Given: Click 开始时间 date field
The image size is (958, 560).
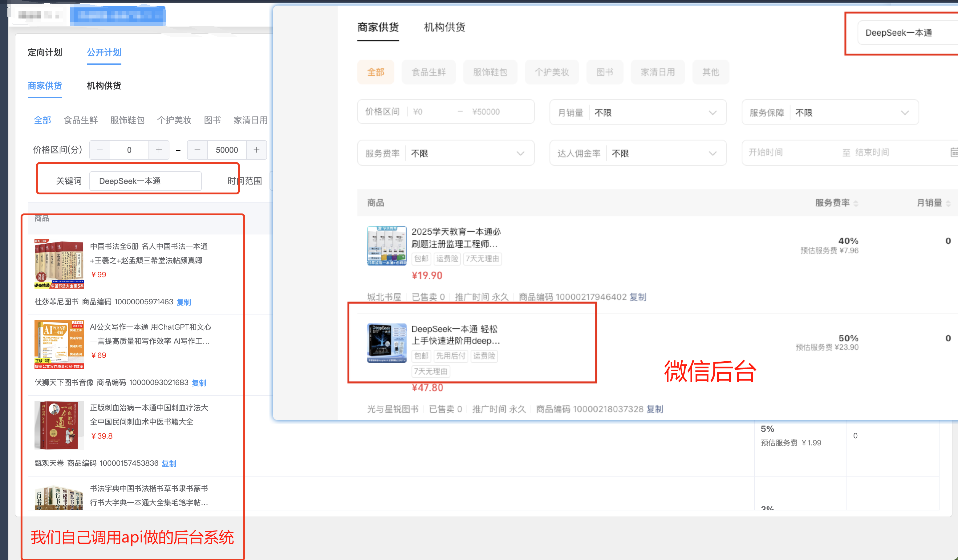Looking at the screenshot, I should click(766, 152).
